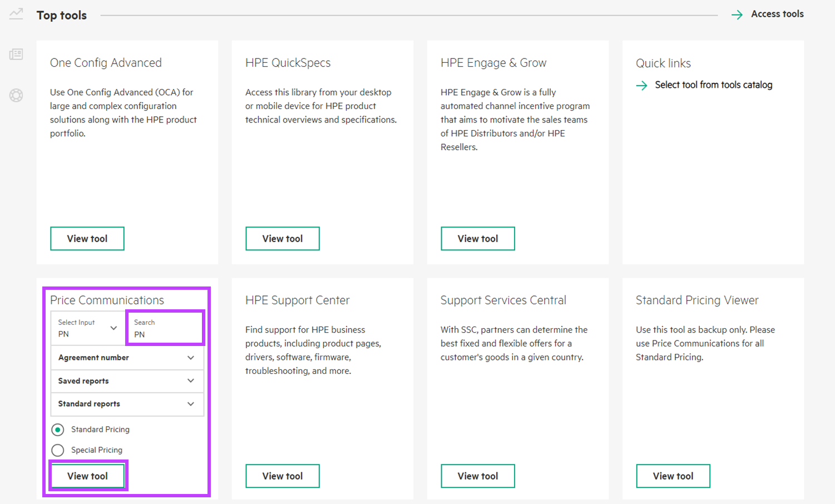Image resolution: width=835 pixels, height=504 pixels.
Task: Open the support lifebuoy sidebar icon
Action: click(16, 95)
